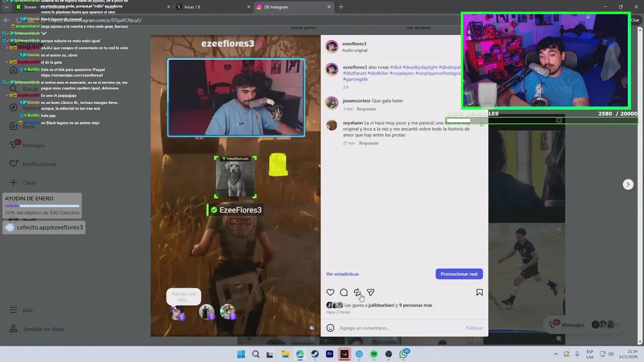The width and height of the screenshot is (644, 362).
Task: Click the Promocionar reel button
Action: (x=459, y=274)
